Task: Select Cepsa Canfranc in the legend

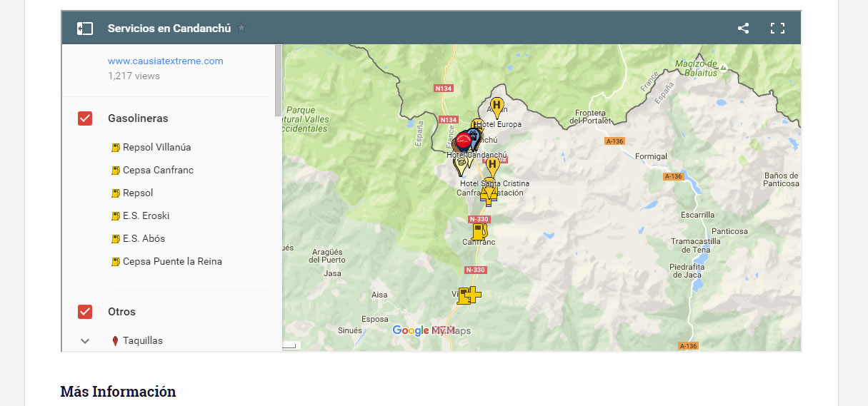Action: coord(158,171)
